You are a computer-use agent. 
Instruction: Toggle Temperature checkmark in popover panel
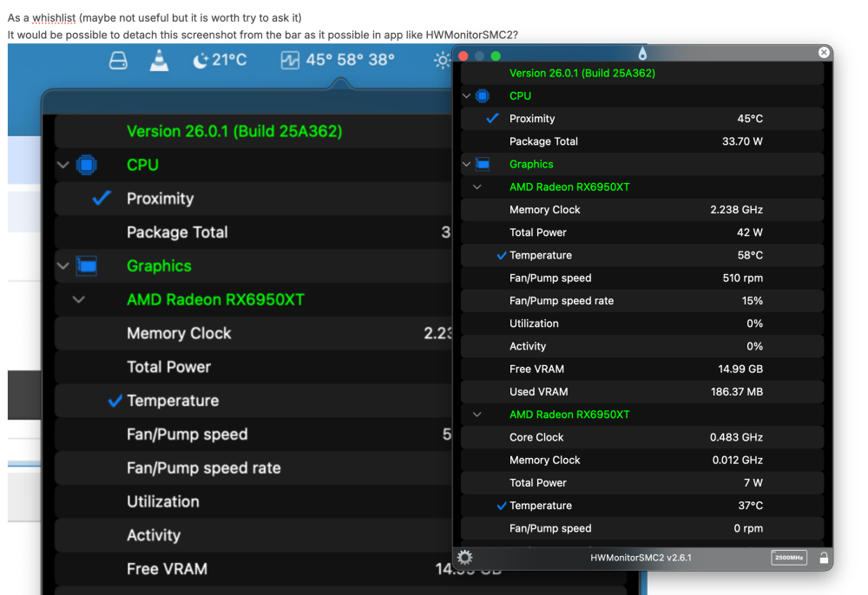click(115, 401)
